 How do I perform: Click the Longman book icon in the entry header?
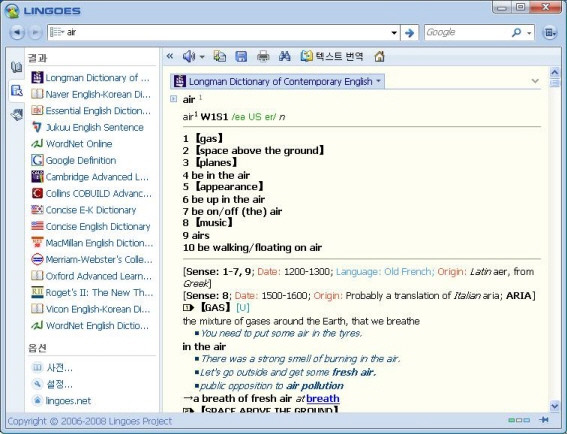pyautogui.click(x=180, y=81)
